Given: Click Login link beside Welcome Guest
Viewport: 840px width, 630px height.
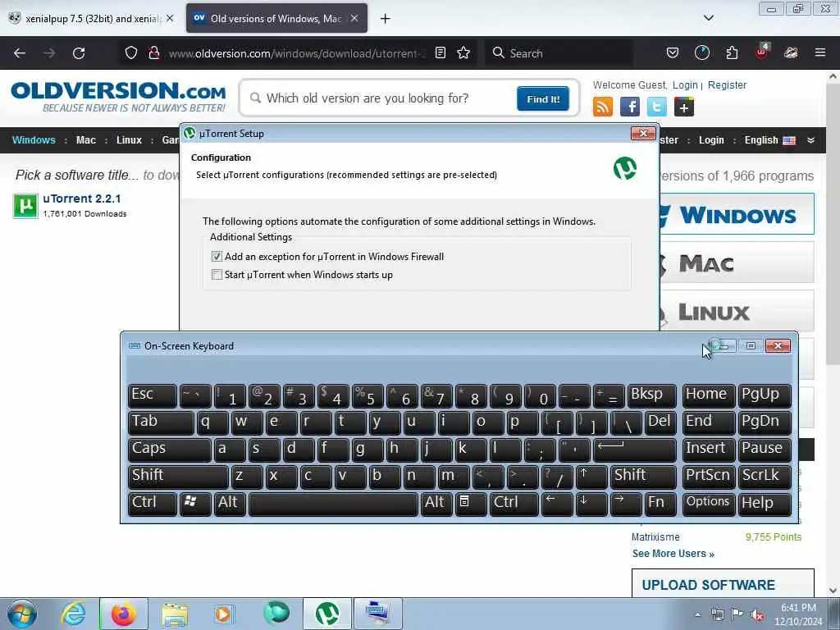Looking at the screenshot, I should [x=685, y=85].
